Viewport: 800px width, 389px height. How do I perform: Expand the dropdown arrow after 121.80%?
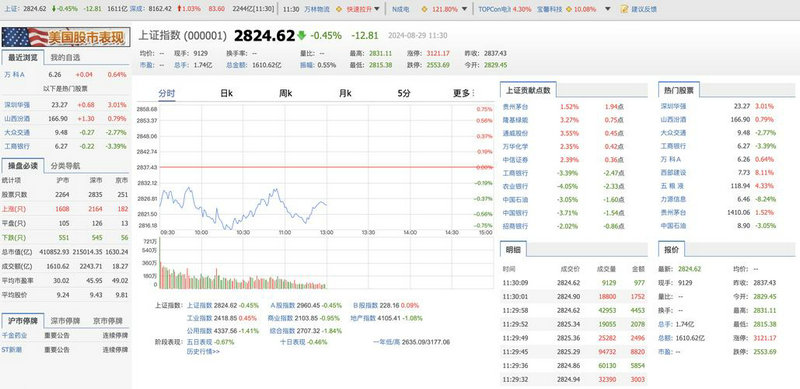point(464,9)
